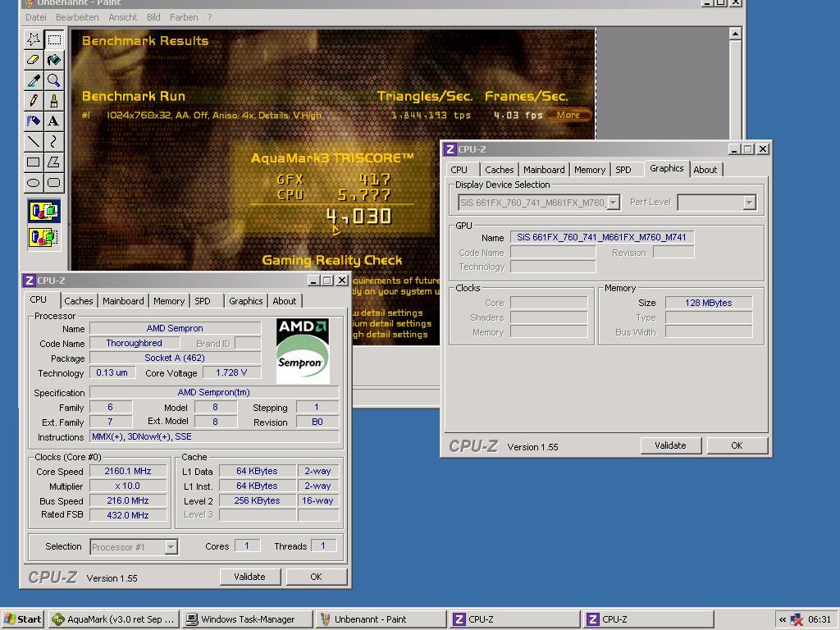Select the Pencil tool in Paint
Image resolution: width=840 pixels, height=630 pixels.
pyautogui.click(x=33, y=101)
